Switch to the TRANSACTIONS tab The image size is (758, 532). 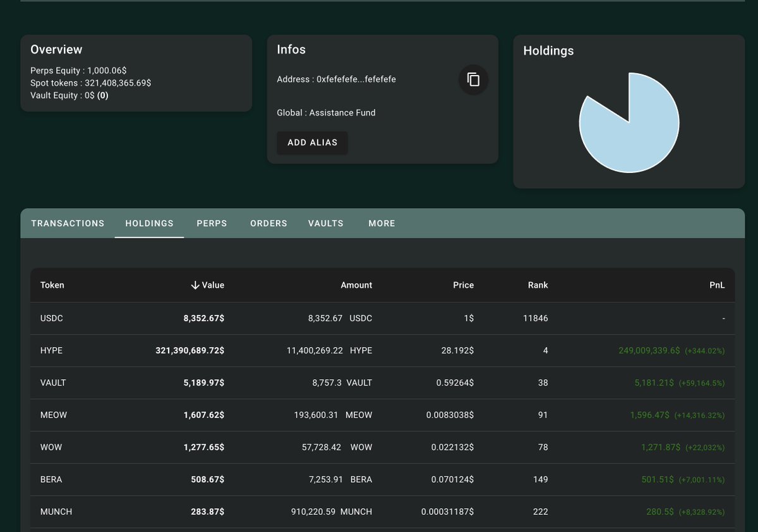(67, 223)
